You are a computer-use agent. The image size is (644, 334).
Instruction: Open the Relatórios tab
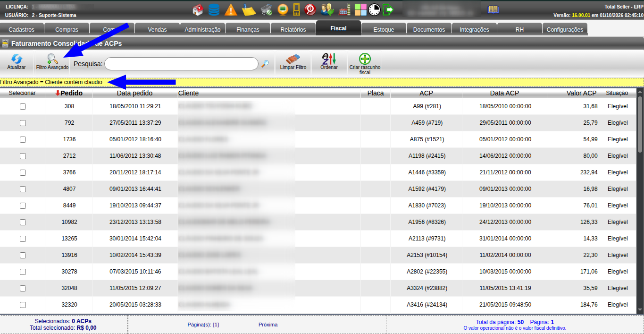293,29
